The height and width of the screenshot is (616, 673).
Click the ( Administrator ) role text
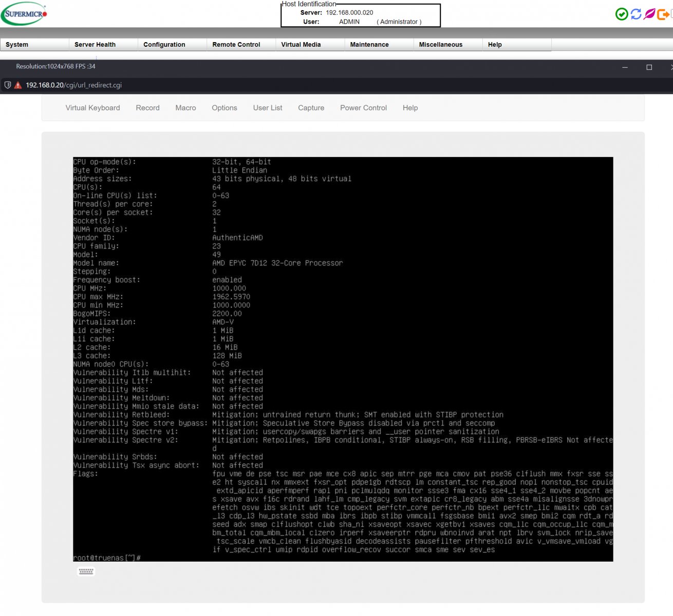click(x=399, y=22)
